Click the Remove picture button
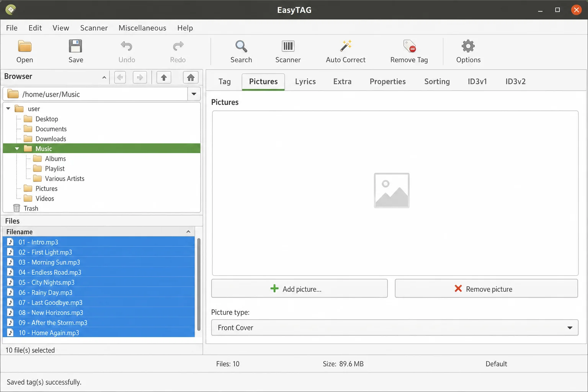This screenshot has height=392, width=588. (x=486, y=289)
